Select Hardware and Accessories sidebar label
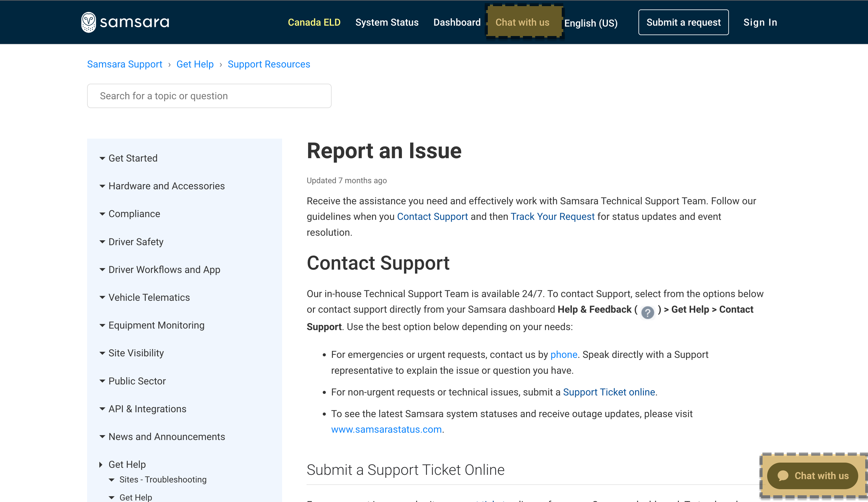Viewport: 868px width, 502px height. [167, 186]
